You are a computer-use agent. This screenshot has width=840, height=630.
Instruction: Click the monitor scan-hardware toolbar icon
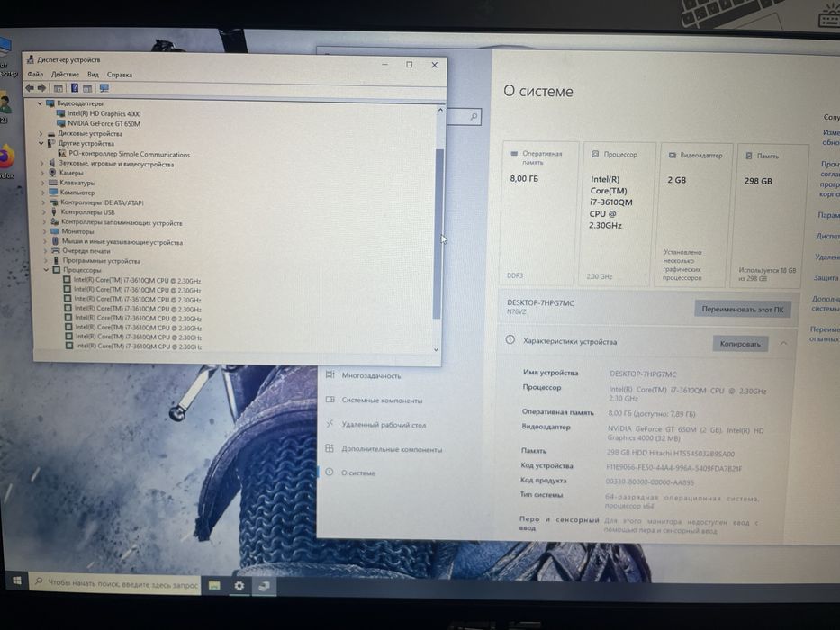[104, 88]
